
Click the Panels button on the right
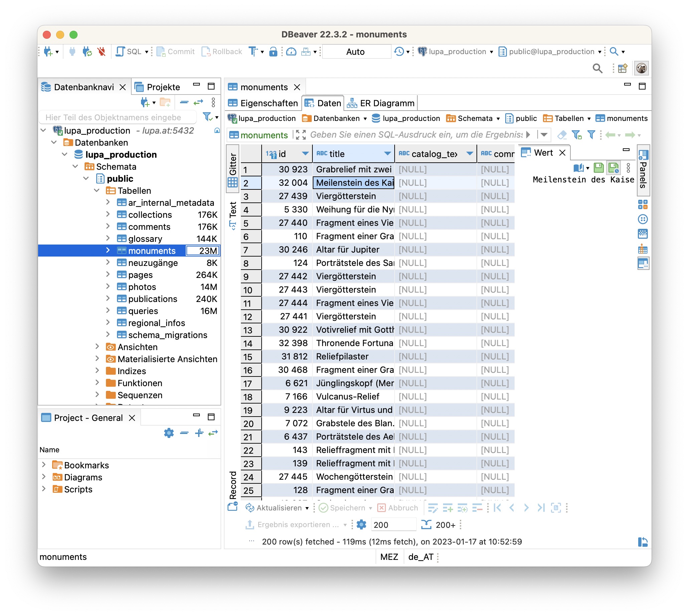pos(643,170)
